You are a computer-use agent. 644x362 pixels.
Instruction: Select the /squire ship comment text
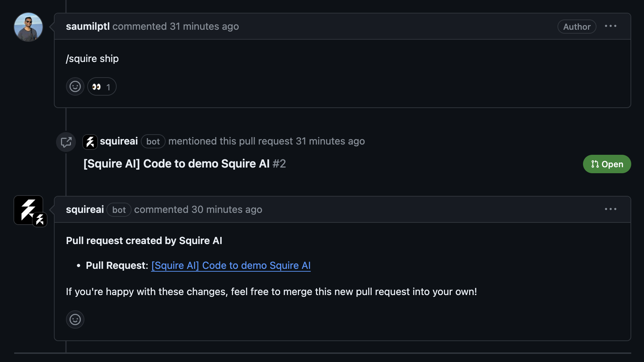[x=92, y=58]
